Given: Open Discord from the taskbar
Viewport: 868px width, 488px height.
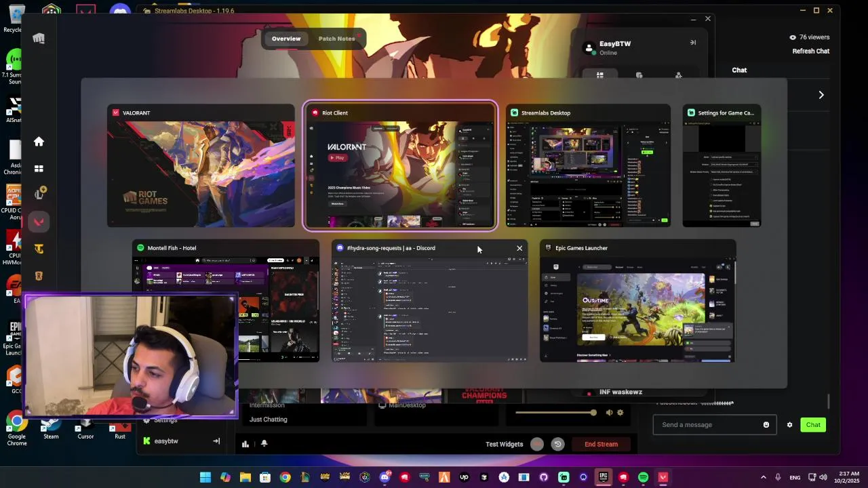Looking at the screenshot, I should [x=384, y=477].
